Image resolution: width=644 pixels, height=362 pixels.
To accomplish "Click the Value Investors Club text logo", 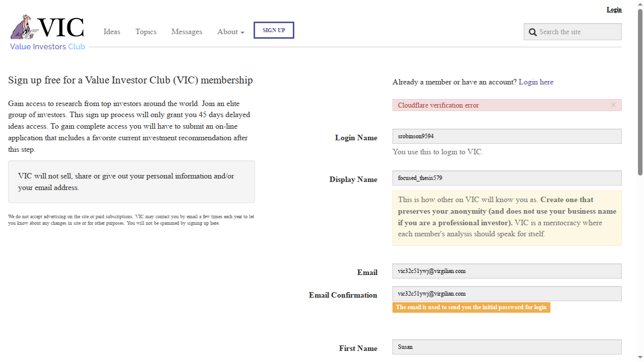I will 48,47.
